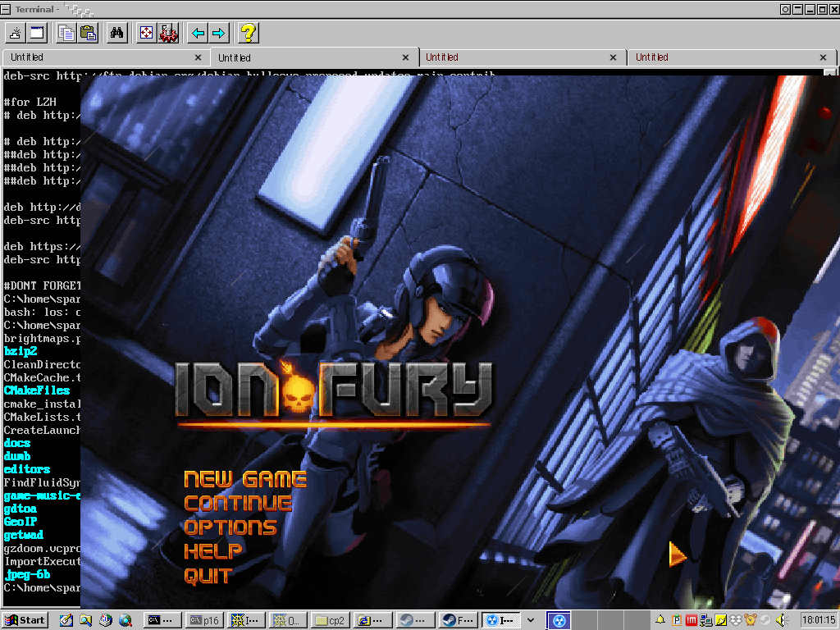This screenshot has height=630, width=840.
Task: Go to next tab with right arrow
Action: [218, 33]
